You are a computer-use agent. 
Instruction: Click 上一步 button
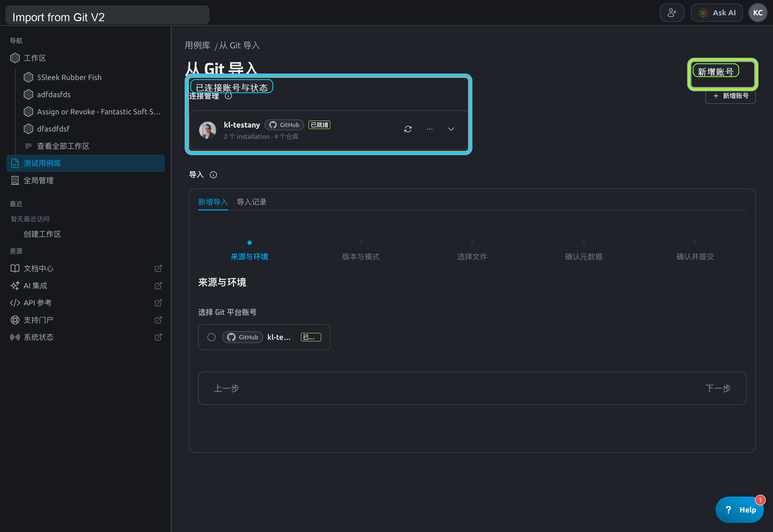[226, 388]
